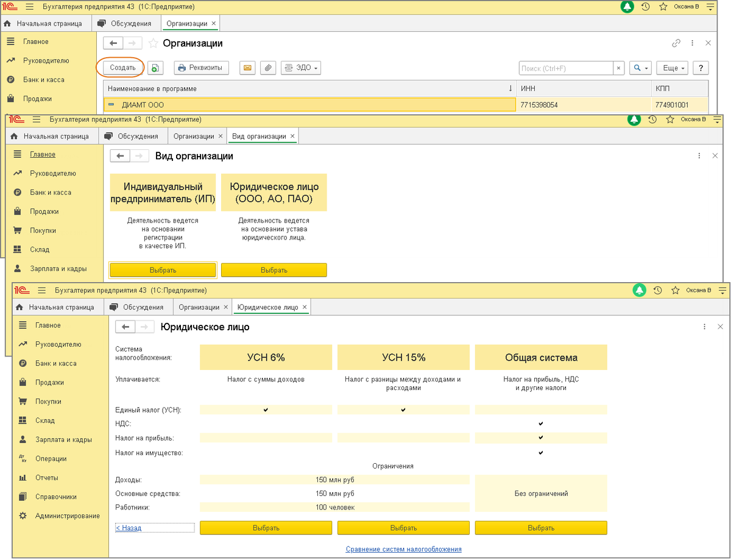Click the < Назад link
Viewport: 731px width, 560px height.
click(129, 528)
